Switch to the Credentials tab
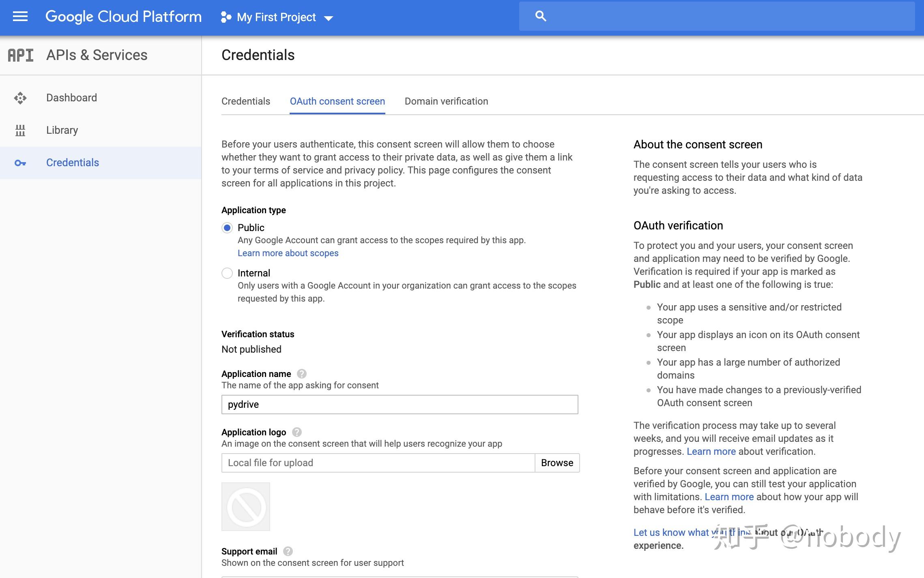 point(245,101)
